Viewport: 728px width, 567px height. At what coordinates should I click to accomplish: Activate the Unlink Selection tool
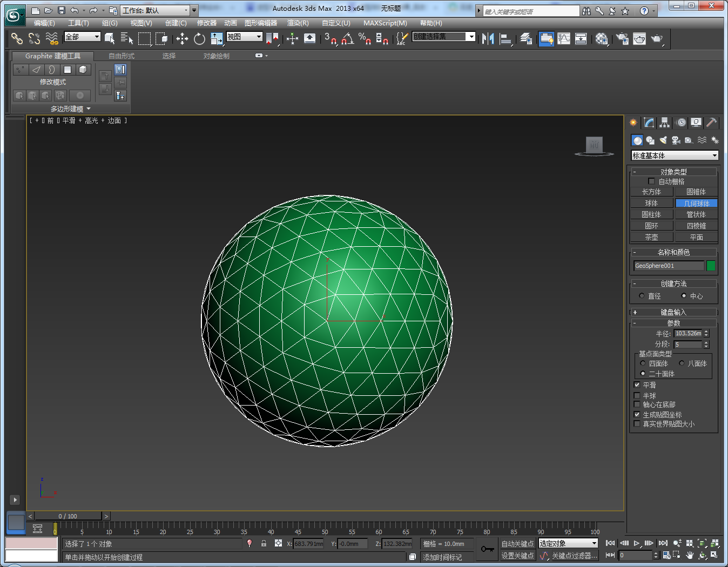coord(35,38)
